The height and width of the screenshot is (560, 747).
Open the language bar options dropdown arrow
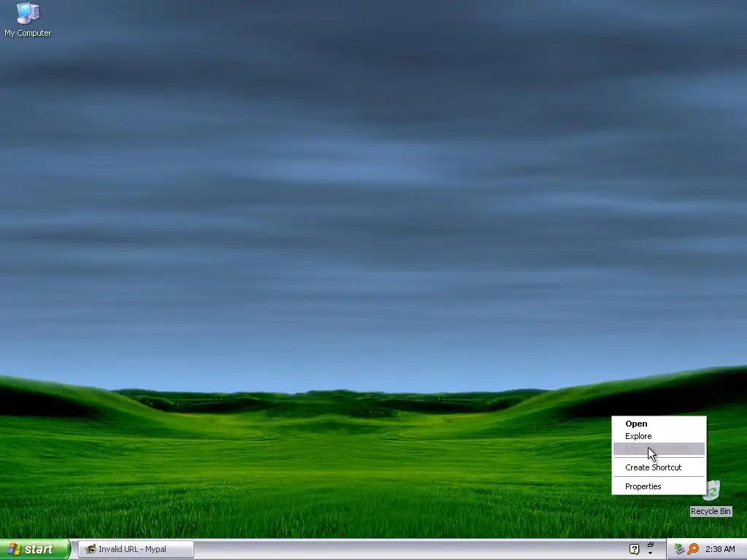(x=650, y=553)
